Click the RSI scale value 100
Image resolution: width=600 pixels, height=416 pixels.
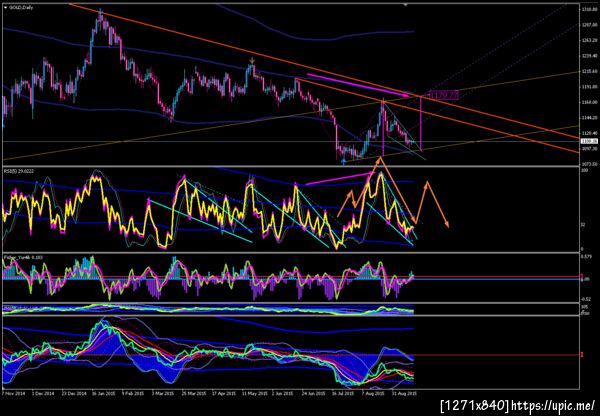585,171
